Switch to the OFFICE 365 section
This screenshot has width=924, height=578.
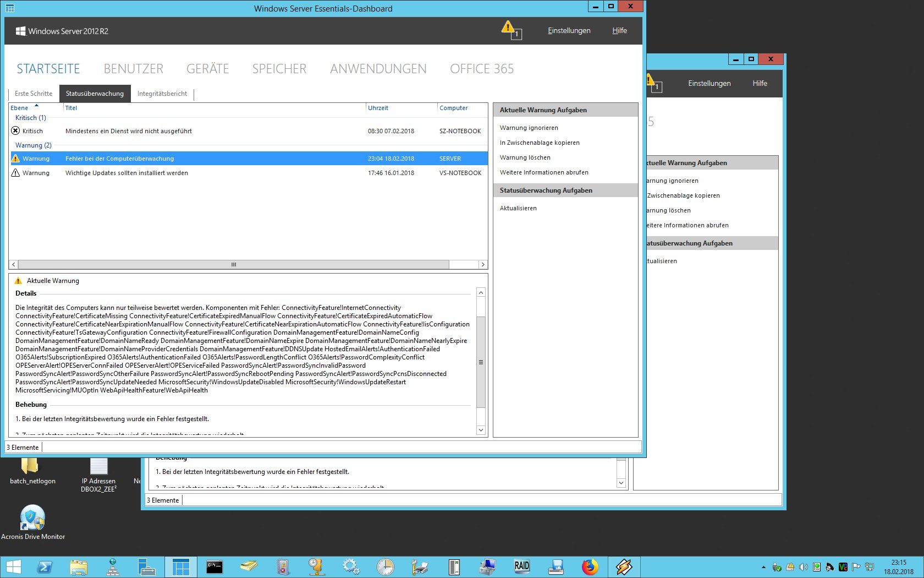(482, 69)
